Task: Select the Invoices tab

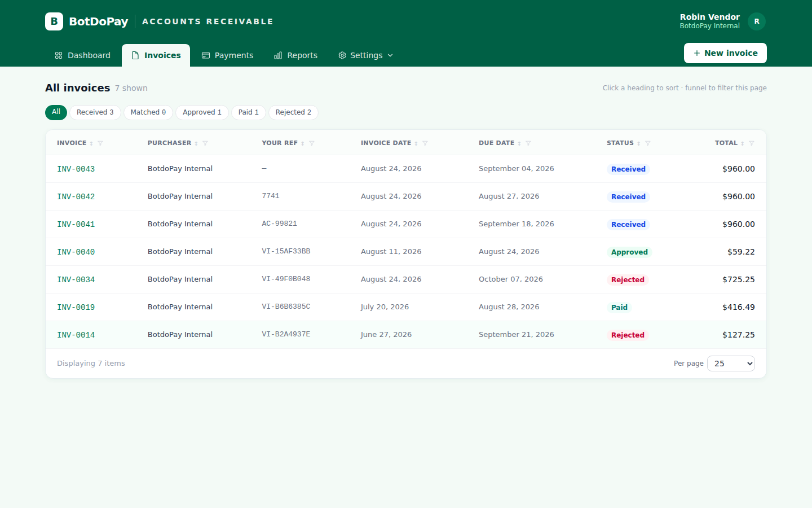Action: click(x=156, y=55)
